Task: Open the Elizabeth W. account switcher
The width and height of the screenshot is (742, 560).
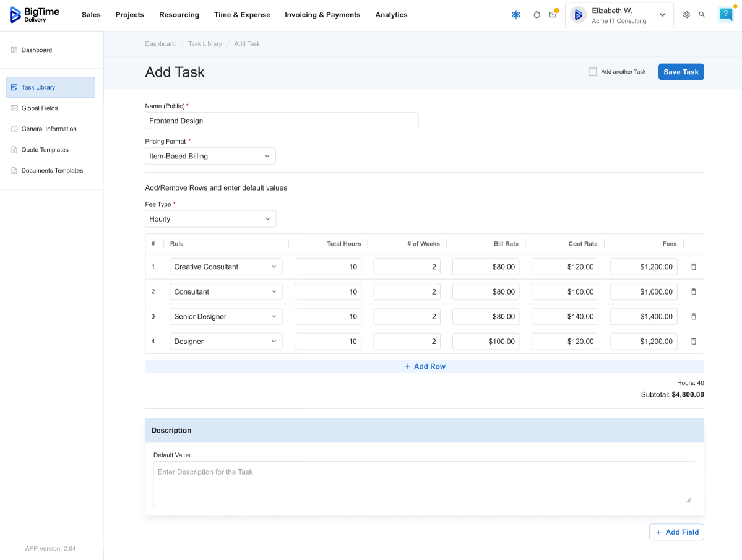Action: tap(619, 15)
